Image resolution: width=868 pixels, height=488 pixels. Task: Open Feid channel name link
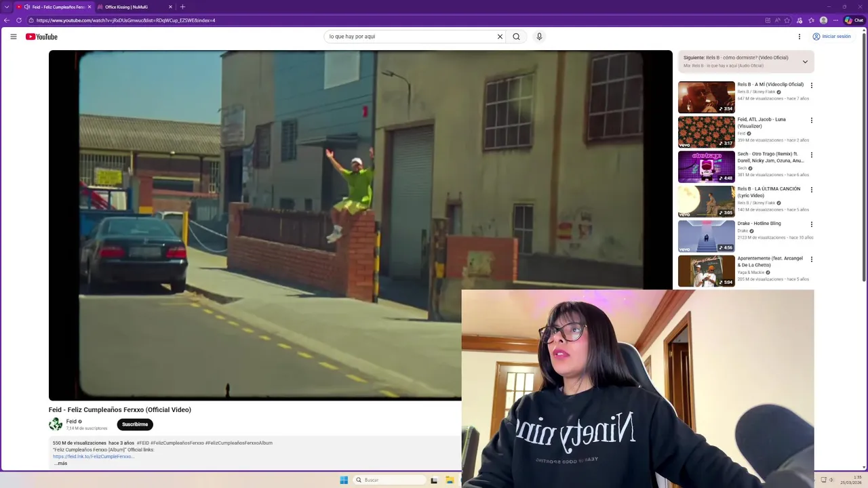click(71, 422)
